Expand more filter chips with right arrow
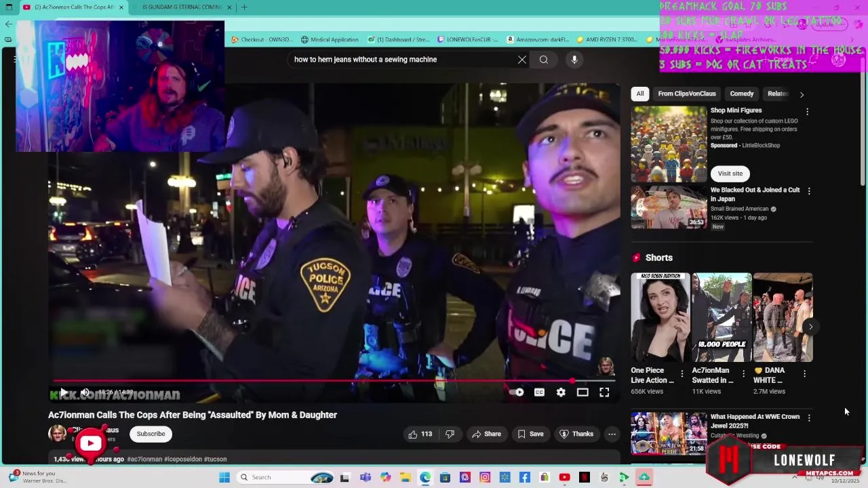Screen dimensions: 868x488 point(802,94)
